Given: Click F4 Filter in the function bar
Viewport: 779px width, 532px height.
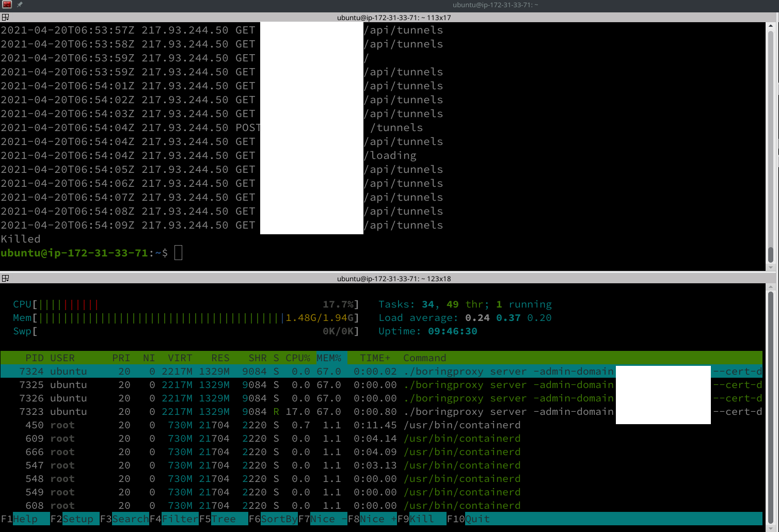Looking at the screenshot, I should click(x=174, y=519).
